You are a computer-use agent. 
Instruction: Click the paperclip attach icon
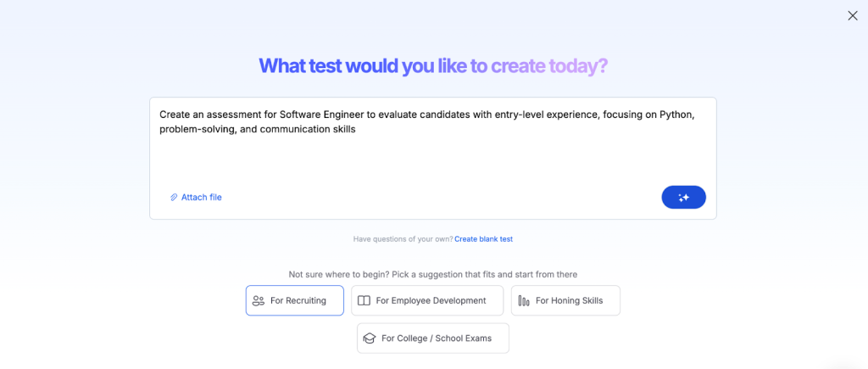[x=174, y=197]
